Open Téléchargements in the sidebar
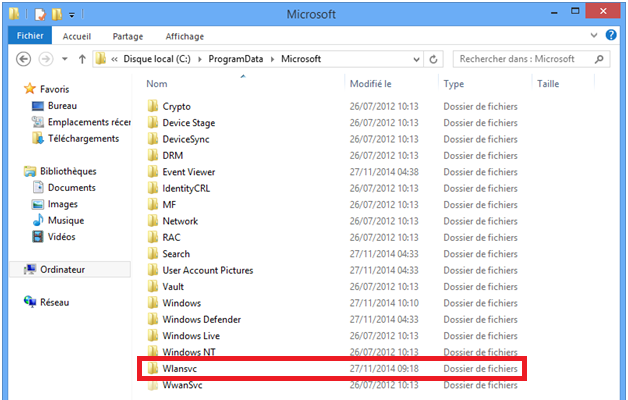Viewport: 628px width, 400px height. tap(83, 139)
